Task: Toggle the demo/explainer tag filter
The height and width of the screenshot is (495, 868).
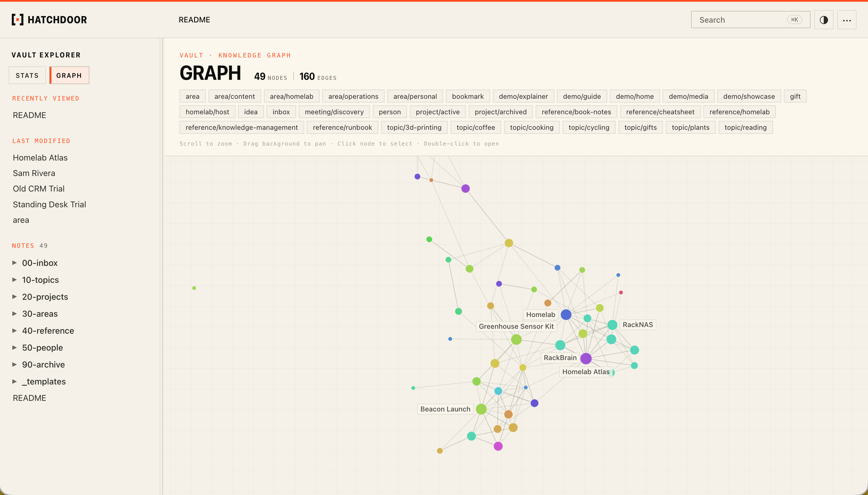Action: pos(523,96)
